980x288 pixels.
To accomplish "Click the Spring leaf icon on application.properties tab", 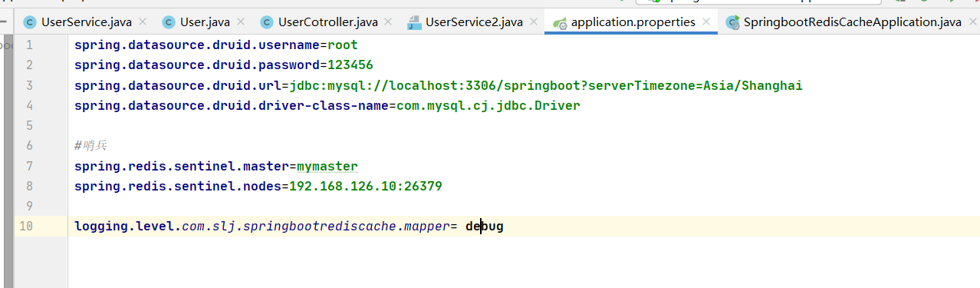I will click(x=559, y=22).
